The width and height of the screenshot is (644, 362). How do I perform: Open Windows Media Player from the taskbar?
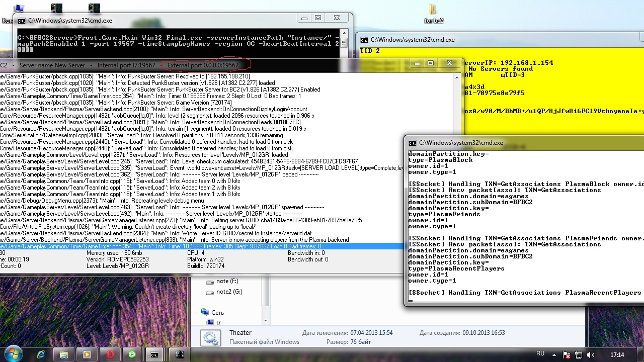click(x=87, y=354)
